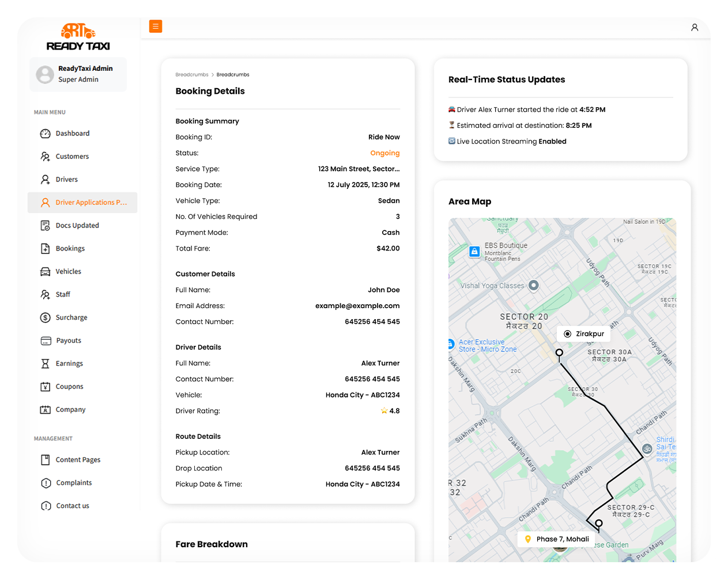Click the first Breadcrumbs link

(x=192, y=75)
